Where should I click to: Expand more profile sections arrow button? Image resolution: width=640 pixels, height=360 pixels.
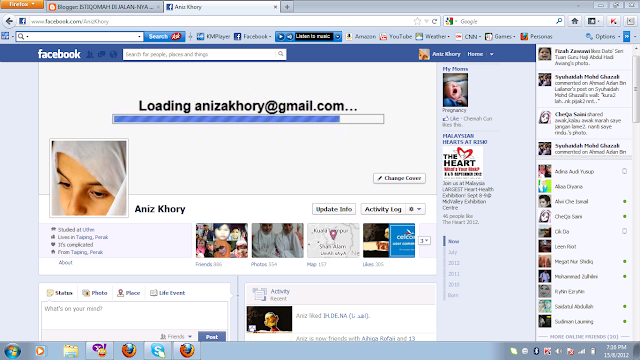[x=424, y=240]
